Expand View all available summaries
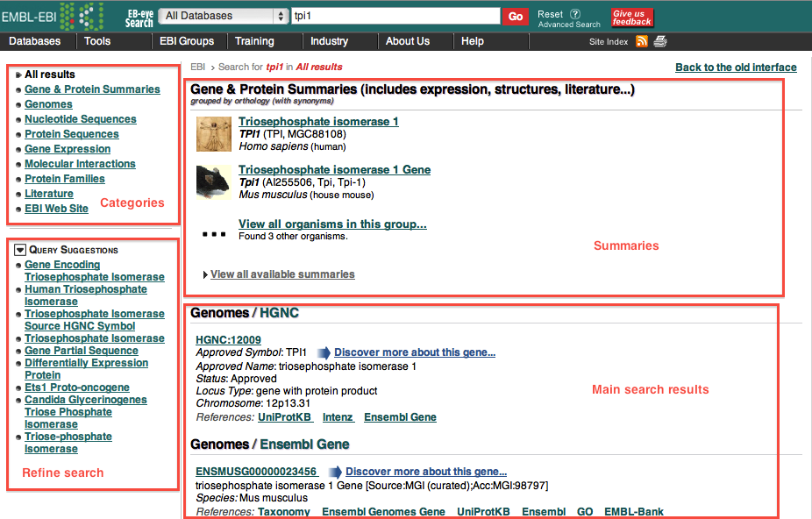 [281, 274]
